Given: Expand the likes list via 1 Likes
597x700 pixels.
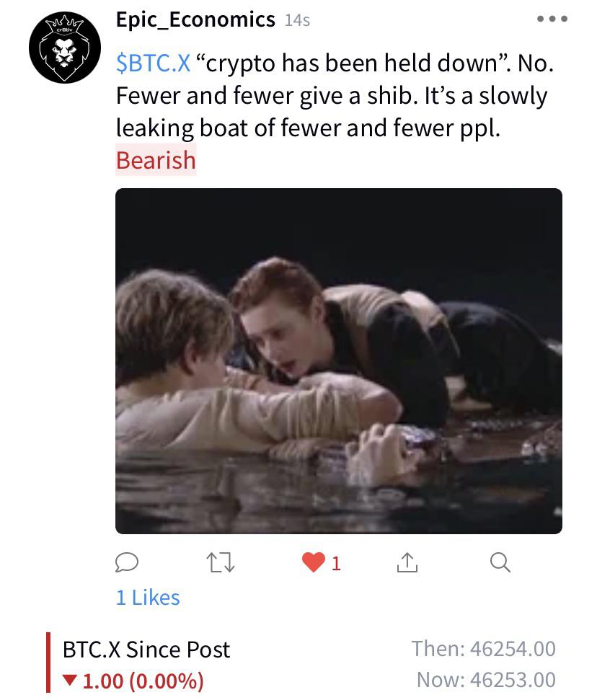Looking at the screenshot, I should [147, 597].
